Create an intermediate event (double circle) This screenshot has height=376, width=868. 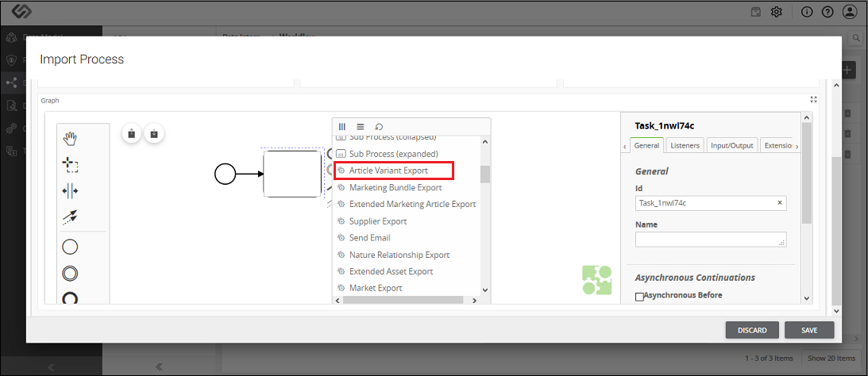point(70,273)
